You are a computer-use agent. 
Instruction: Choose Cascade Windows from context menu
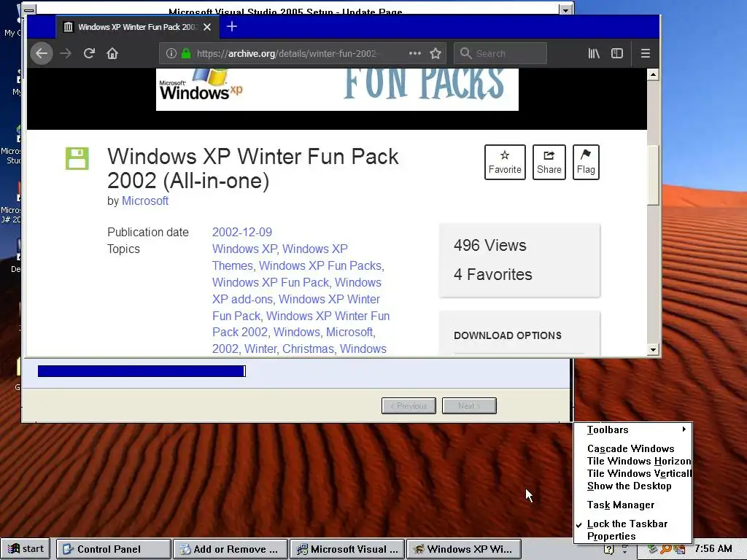click(x=633, y=448)
